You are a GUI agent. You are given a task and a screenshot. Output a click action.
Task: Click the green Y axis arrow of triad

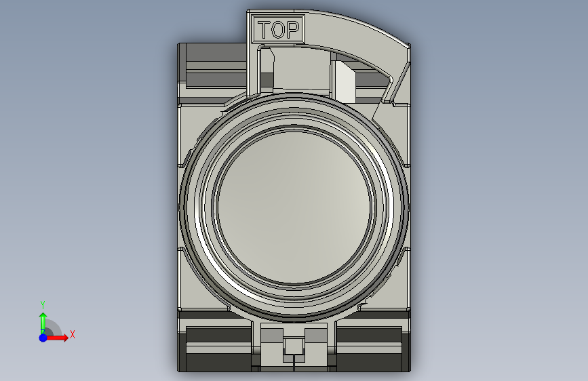coord(43,323)
